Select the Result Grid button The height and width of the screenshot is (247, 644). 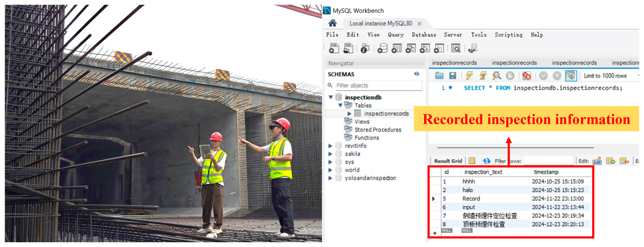click(448, 161)
